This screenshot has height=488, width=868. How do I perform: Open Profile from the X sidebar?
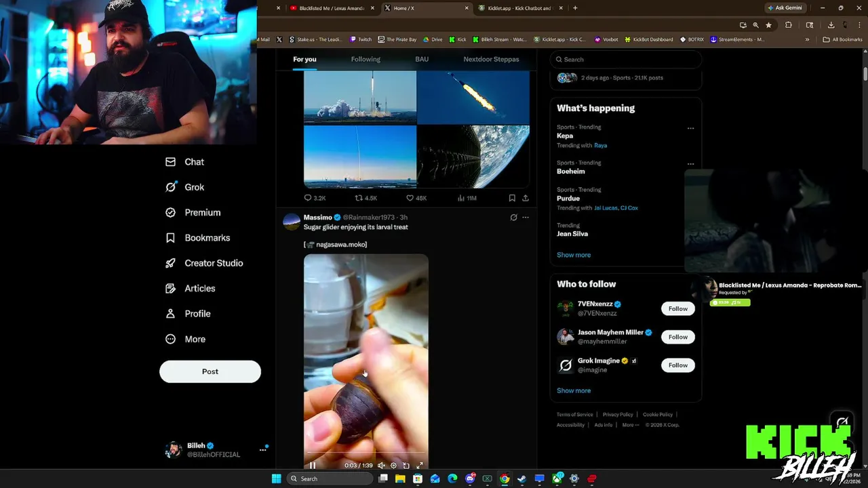pyautogui.click(x=189, y=314)
